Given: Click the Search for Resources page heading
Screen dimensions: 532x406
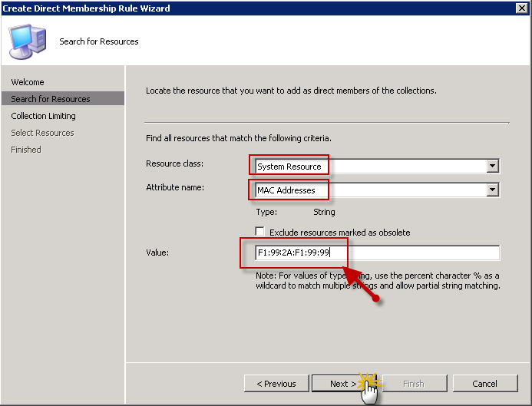Looking at the screenshot, I should [99, 41].
